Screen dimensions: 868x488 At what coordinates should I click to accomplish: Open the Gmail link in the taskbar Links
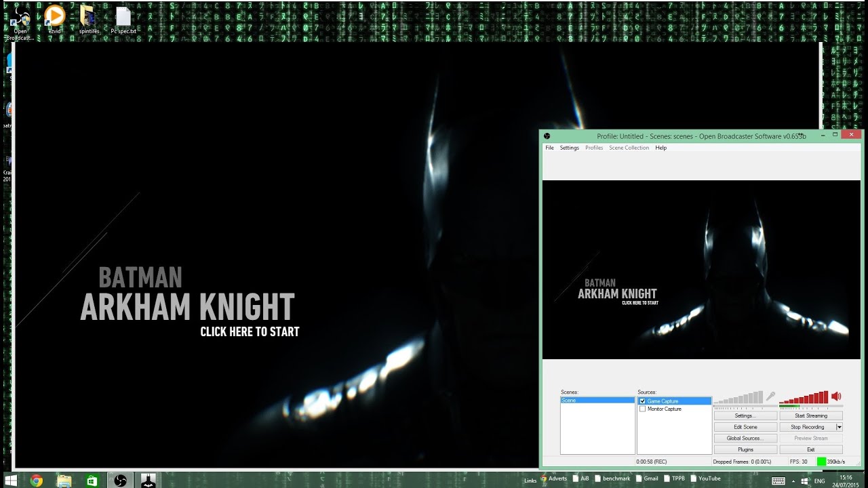[647, 479]
